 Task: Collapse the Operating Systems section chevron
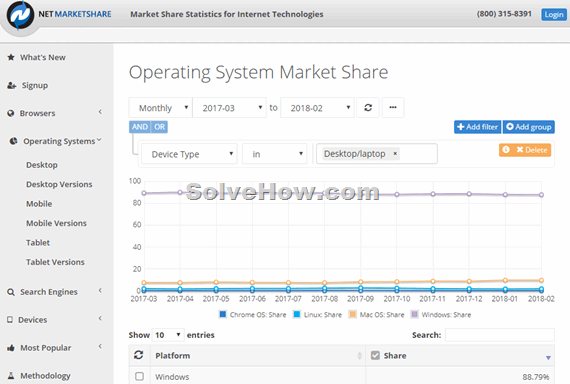(99, 140)
